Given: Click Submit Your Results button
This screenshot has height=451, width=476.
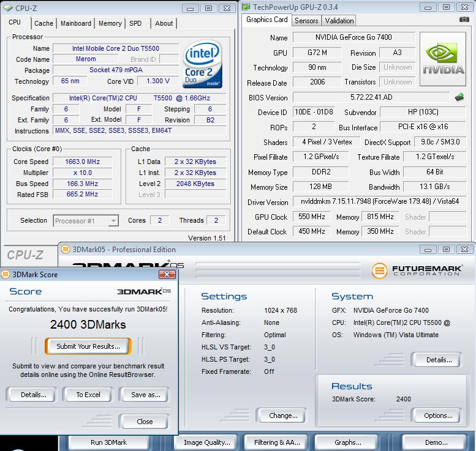Looking at the screenshot, I should 88,346.
